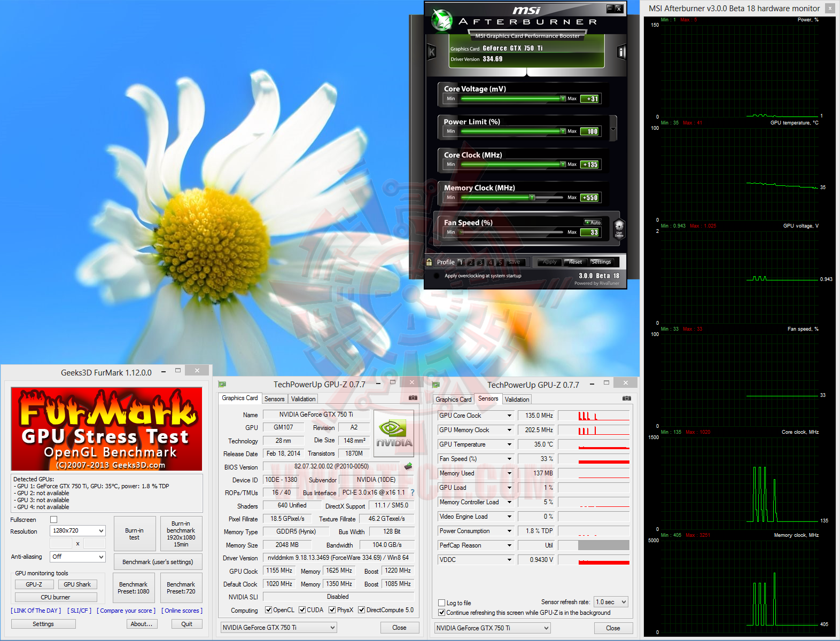Viewport: 840px width, 641px height.
Task: Click camera icon in GPU-Z Sensors window
Action: coord(627,398)
